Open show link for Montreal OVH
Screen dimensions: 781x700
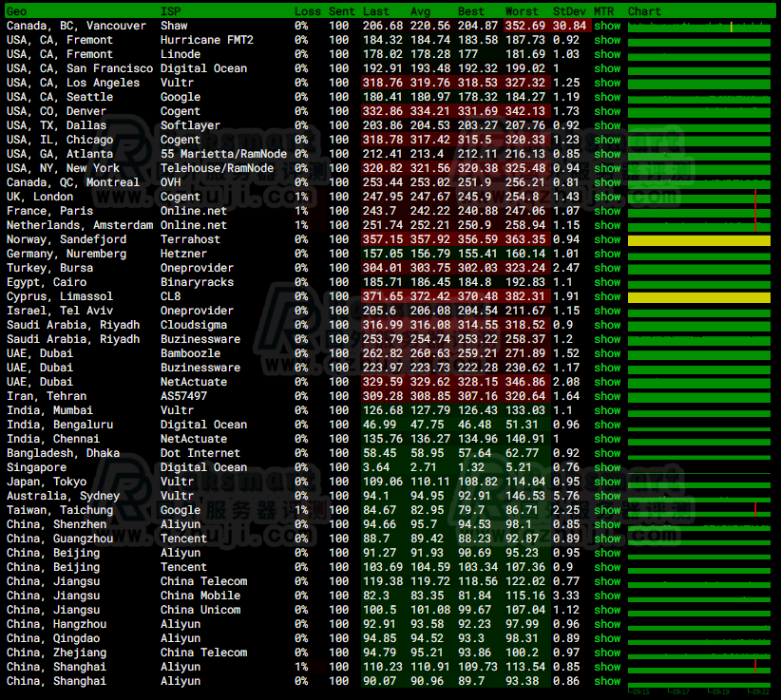coord(607,182)
